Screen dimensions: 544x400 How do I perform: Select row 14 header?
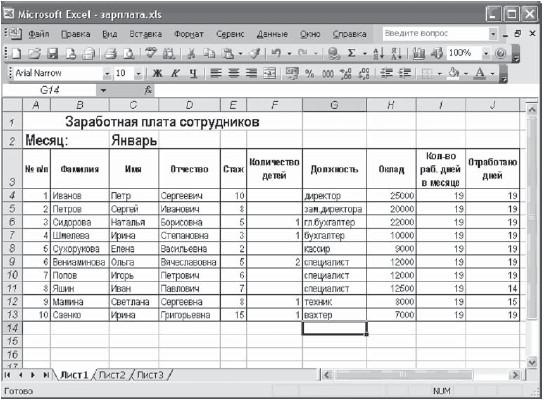pyautogui.click(x=12, y=328)
